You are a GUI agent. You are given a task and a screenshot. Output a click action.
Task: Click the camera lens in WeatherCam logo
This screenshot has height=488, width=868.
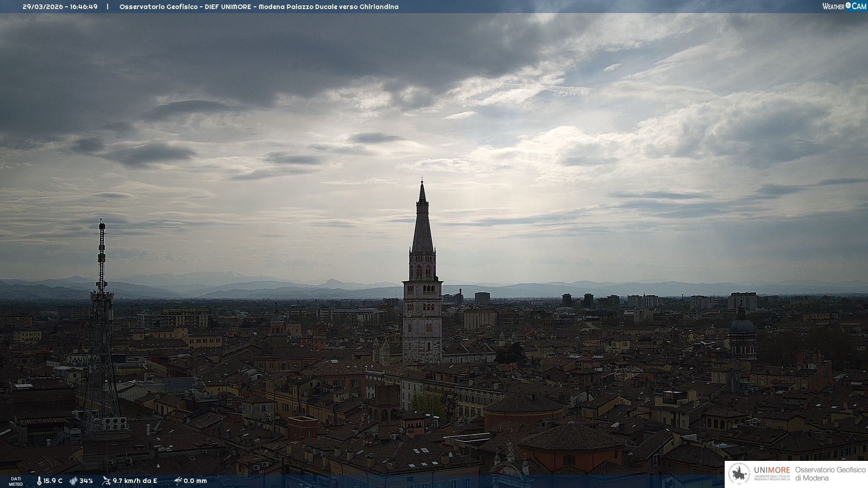848,5
